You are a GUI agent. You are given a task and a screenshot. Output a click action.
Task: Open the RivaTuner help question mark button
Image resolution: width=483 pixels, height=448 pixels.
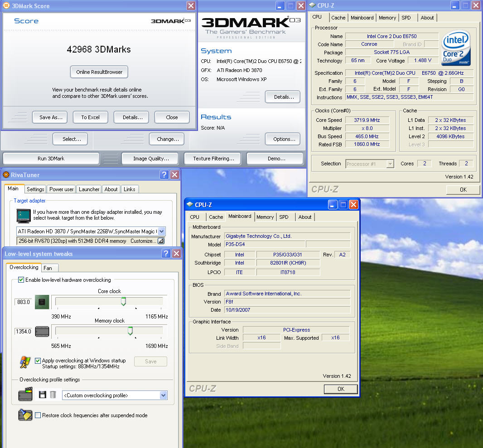164,175
